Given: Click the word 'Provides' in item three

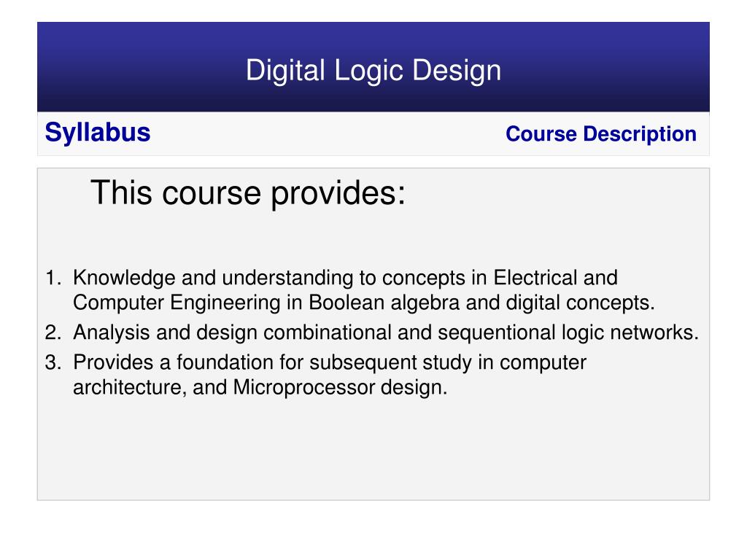Looking at the screenshot, I should pos(113,362).
